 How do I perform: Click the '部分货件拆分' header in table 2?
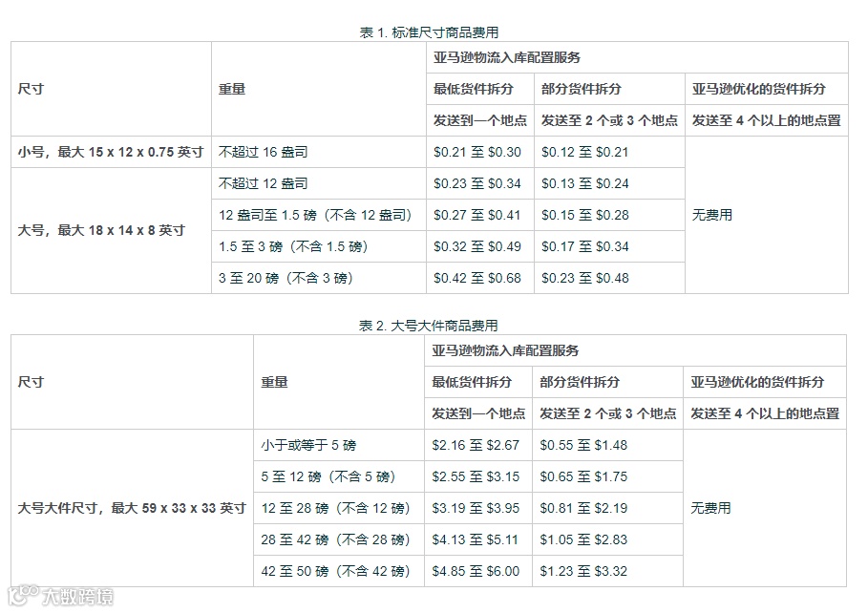click(x=580, y=382)
